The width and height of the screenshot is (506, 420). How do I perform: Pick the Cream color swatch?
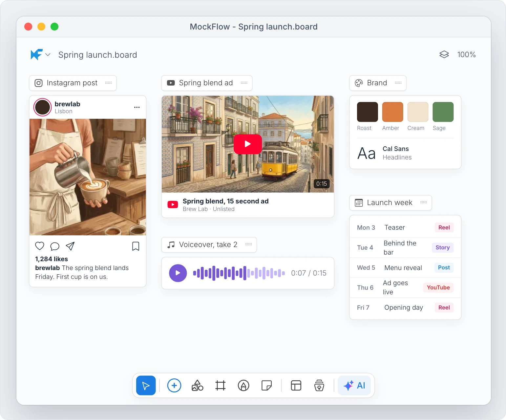coord(418,112)
